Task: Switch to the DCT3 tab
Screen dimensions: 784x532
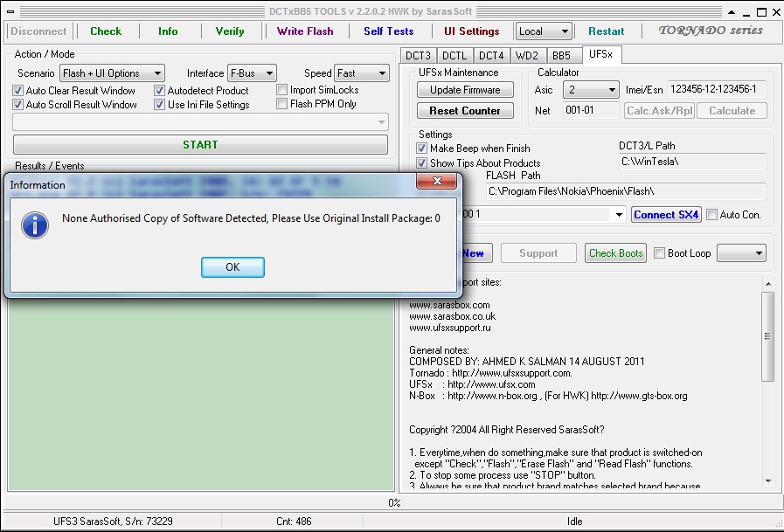Action: pyautogui.click(x=418, y=55)
